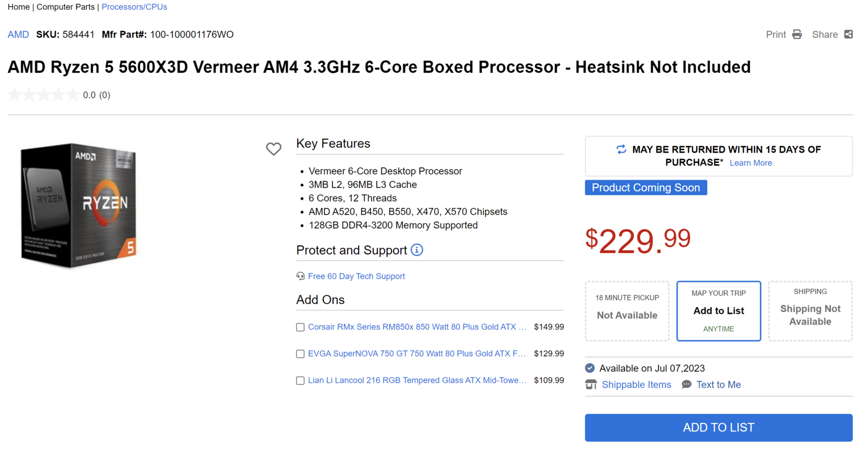Go to Home breadcrumb

(18, 7)
